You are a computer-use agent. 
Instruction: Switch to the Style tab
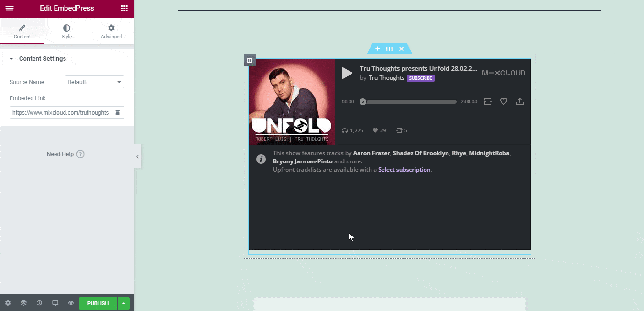[66, 32]
